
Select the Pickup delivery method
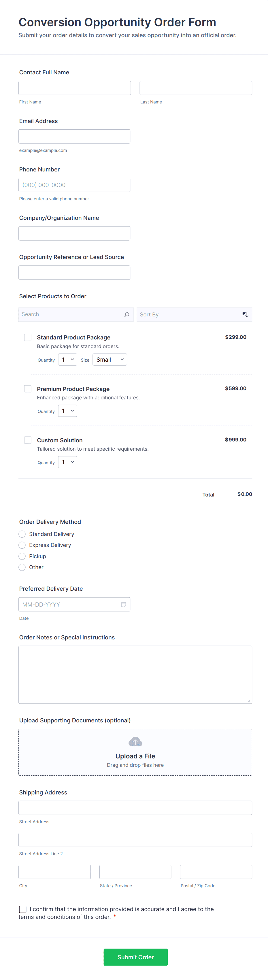click(22, 556)
